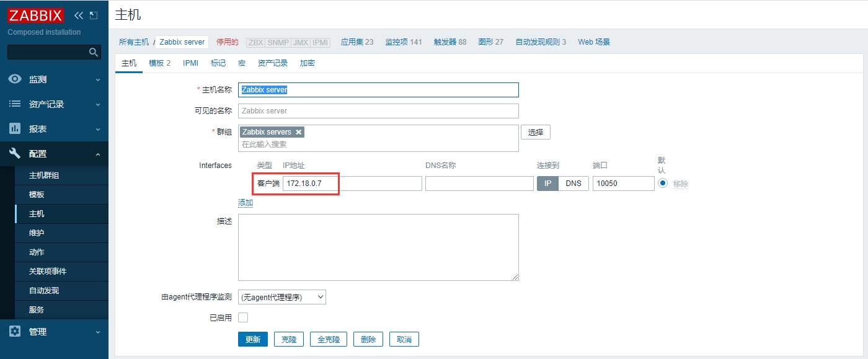Open the 触发器 link

pyautogui.click(x=450, y=42)
